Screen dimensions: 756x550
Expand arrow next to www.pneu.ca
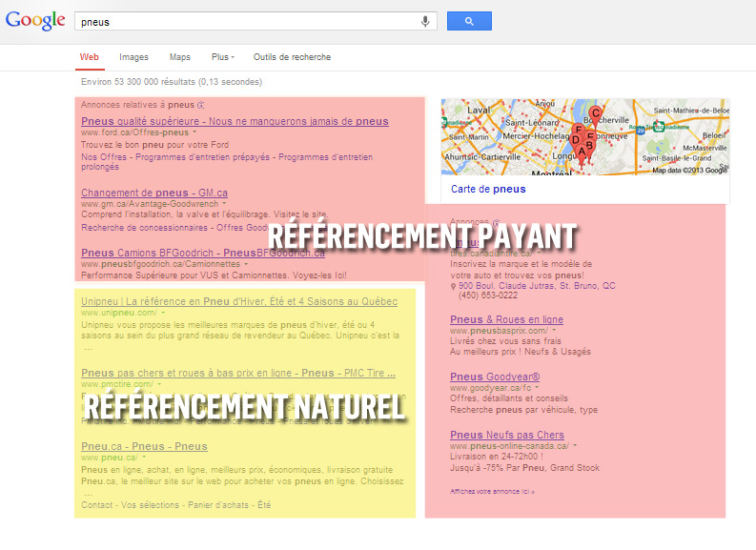coord(144,457)
